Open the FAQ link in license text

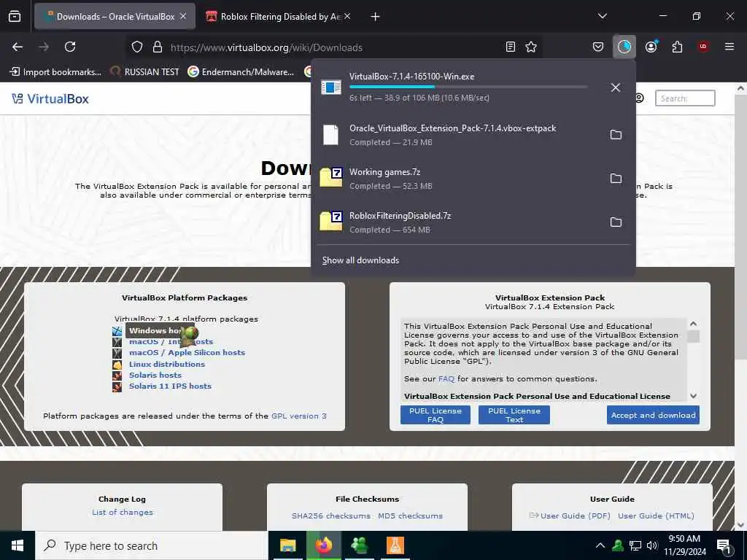[x=446, y=379]
